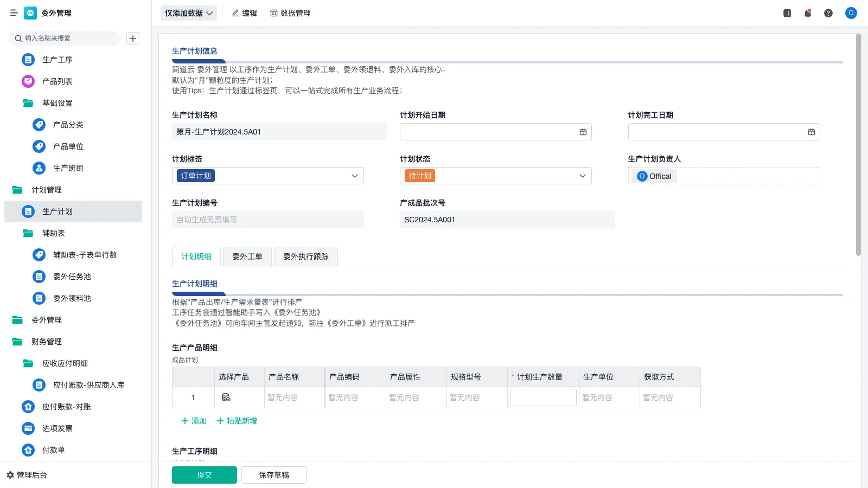Open the user avatar in top right

851,13
